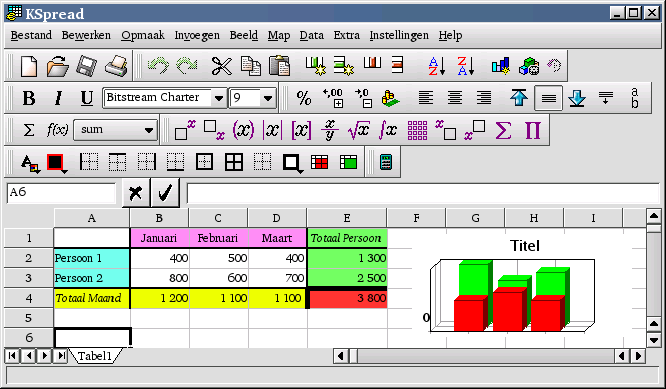Open the font size 9 dropdown
This screenshot has height=389, width=666.
[x=268, y=98]
